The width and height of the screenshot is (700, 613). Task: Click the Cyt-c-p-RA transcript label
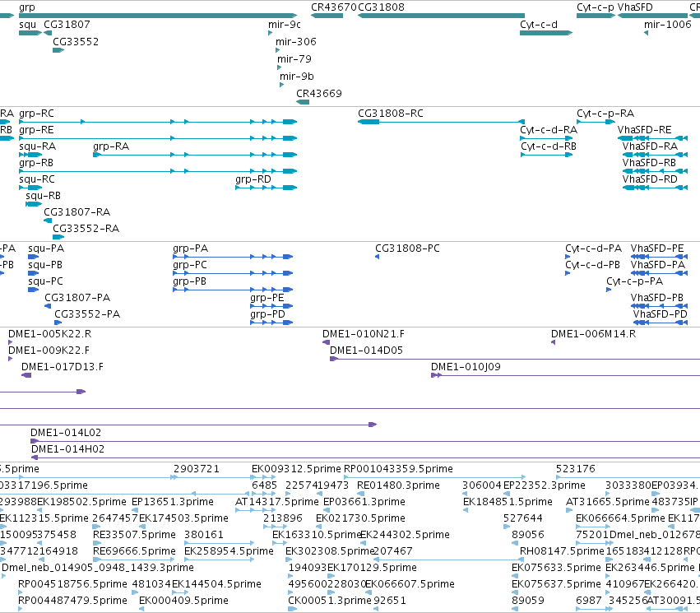click(x=605, y=114)
